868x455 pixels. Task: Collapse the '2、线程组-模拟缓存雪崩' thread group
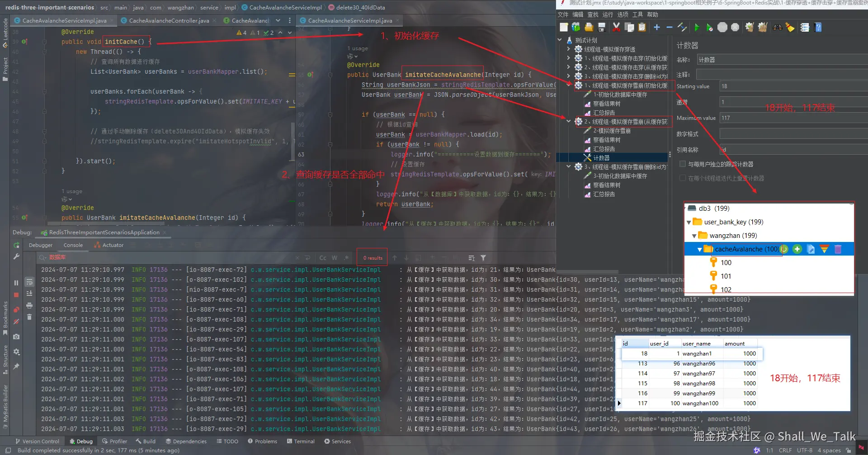click(568, 121)
